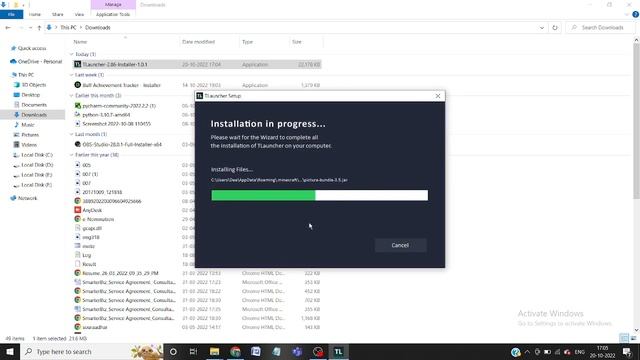
Task: Click the file list vertical scrollbar
Action: click(636, 122)
